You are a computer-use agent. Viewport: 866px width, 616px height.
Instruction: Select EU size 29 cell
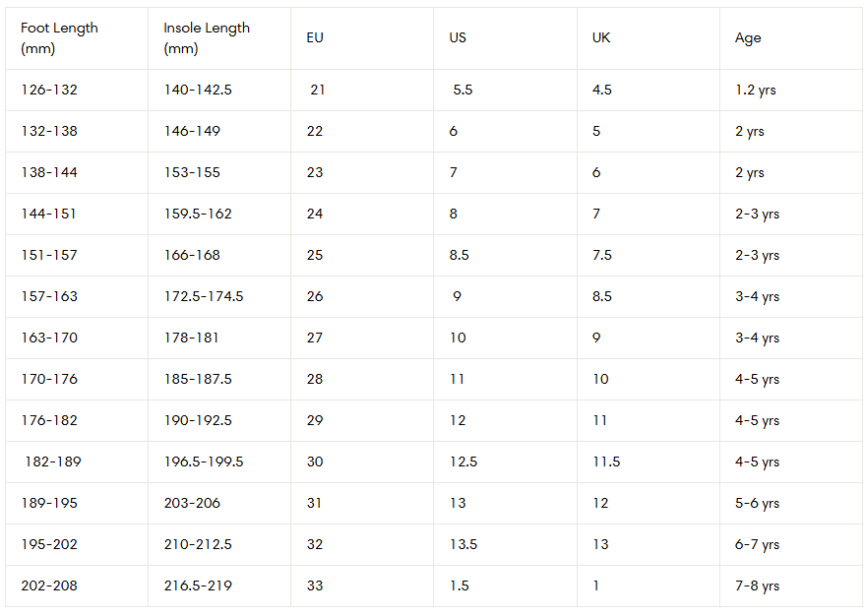pos(315,420)
